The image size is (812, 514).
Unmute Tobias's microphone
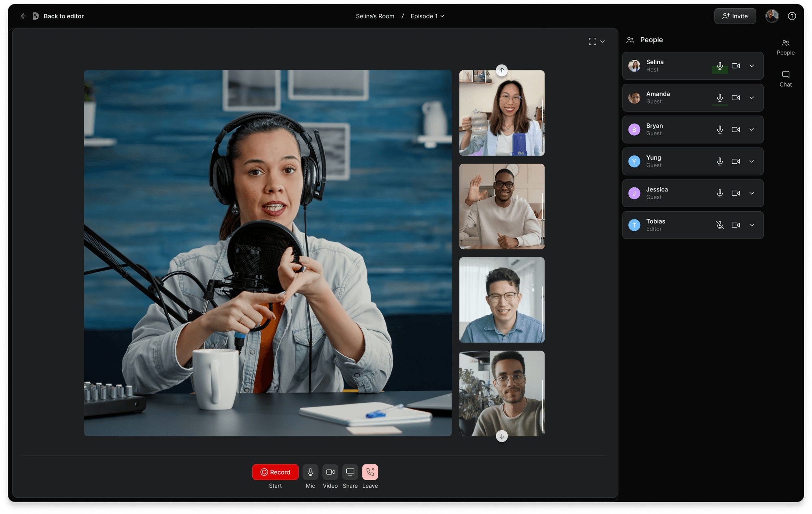click(x=719, y=225)
